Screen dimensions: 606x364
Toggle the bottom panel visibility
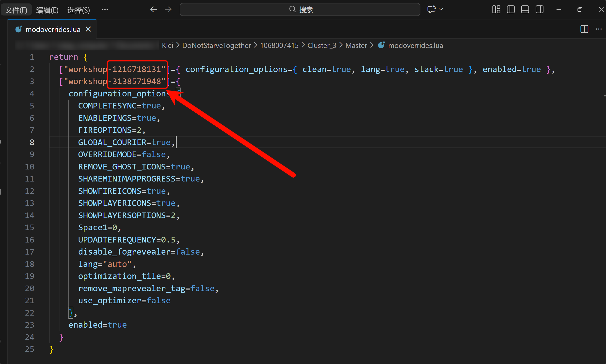(x=525, y=10)
